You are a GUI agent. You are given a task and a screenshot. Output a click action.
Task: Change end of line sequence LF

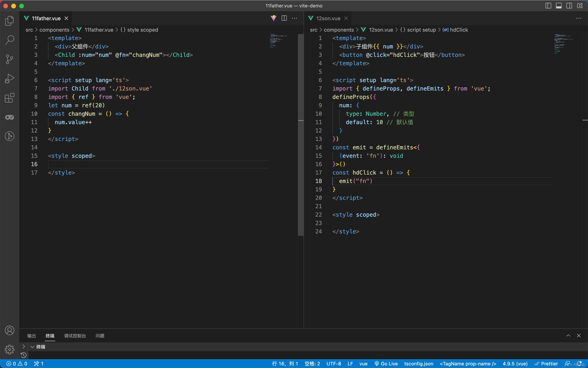point(350,364)
